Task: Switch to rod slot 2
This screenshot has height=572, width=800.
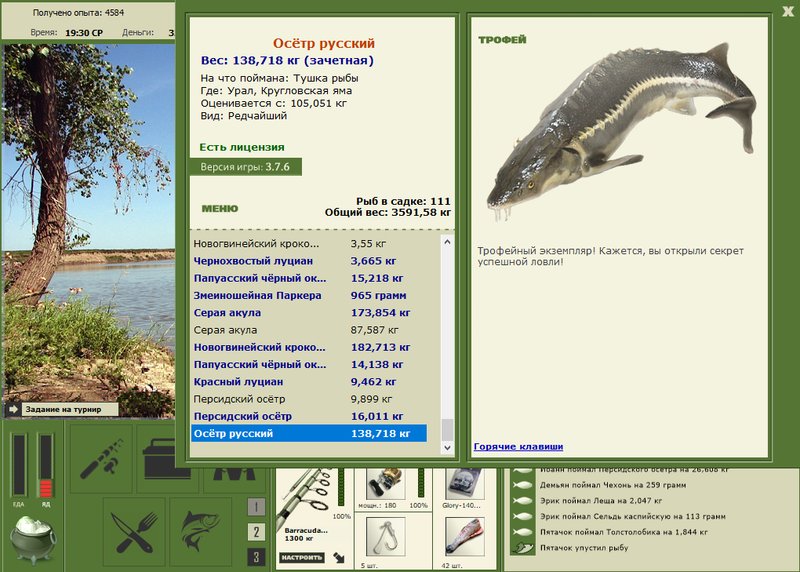Action: point(256,532)
